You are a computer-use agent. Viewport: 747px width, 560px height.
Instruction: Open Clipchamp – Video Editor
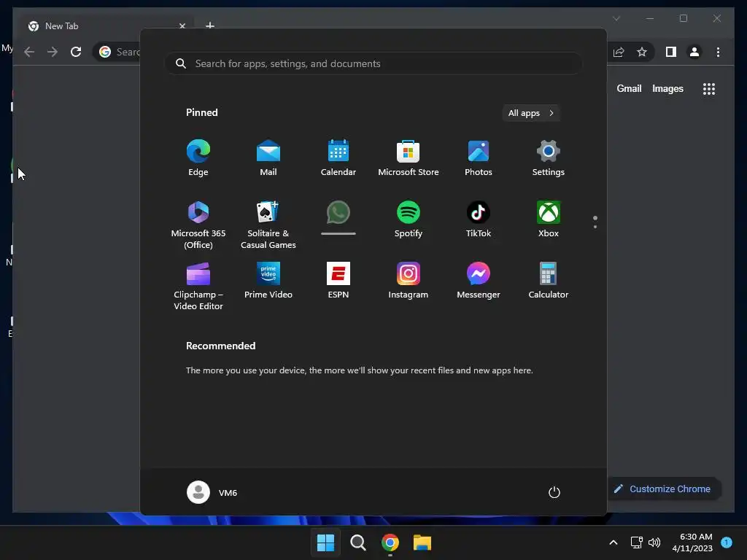[x=198, y=286]
